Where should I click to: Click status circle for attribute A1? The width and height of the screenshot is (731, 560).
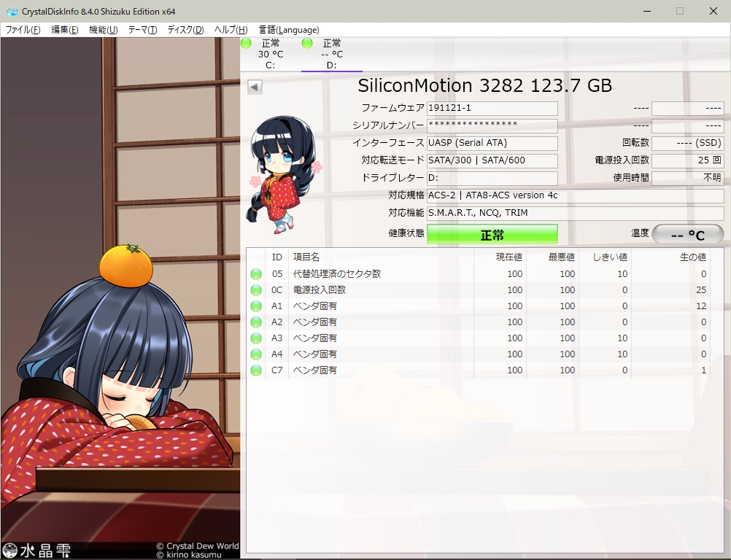(256, 306)
